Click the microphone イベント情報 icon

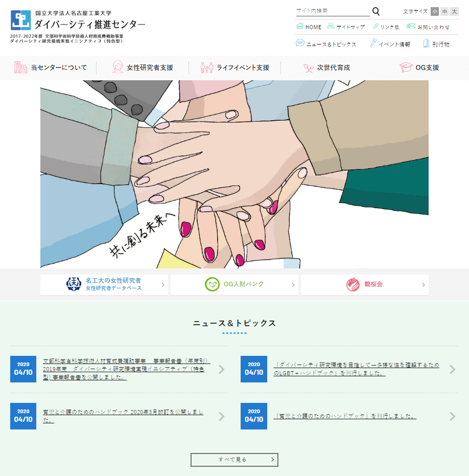coord(373,43)
